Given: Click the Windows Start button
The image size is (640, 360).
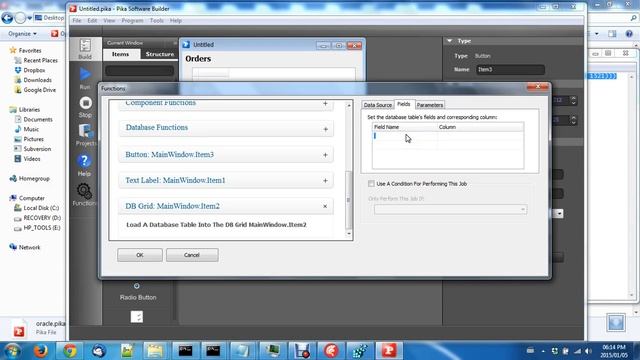Looking at the screenshot, I should pyautogui.click(x=12, y=351).
